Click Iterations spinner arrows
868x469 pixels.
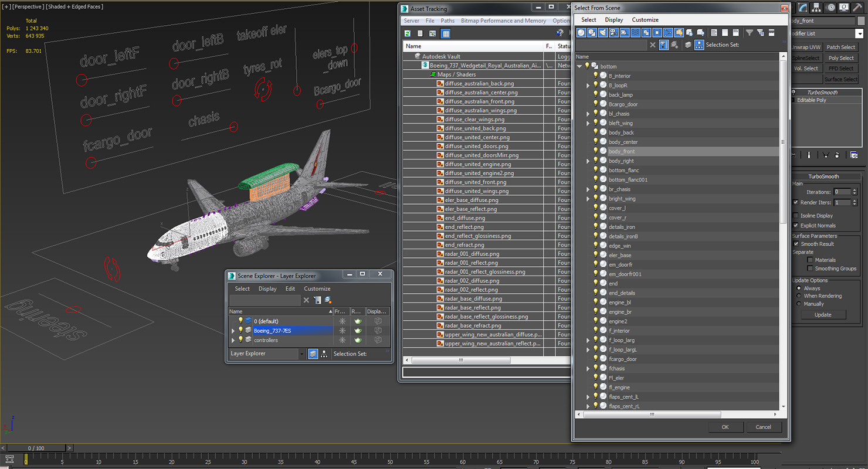pos(855,192)
